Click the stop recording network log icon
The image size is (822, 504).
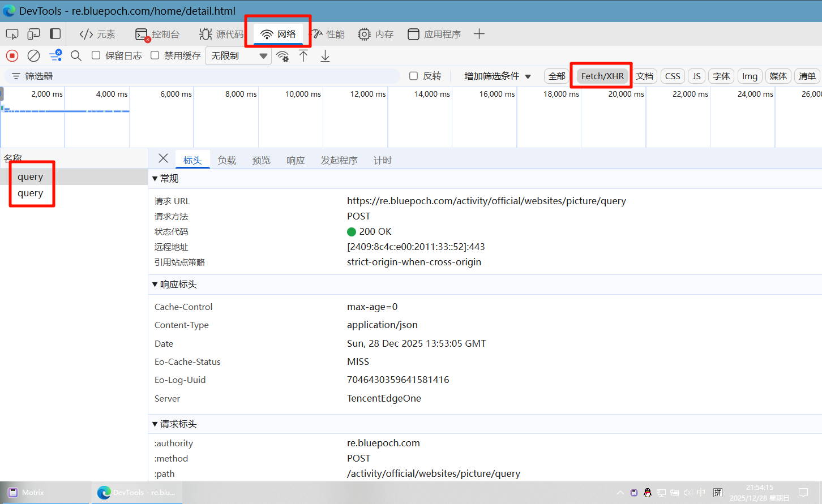click(12, 55)
